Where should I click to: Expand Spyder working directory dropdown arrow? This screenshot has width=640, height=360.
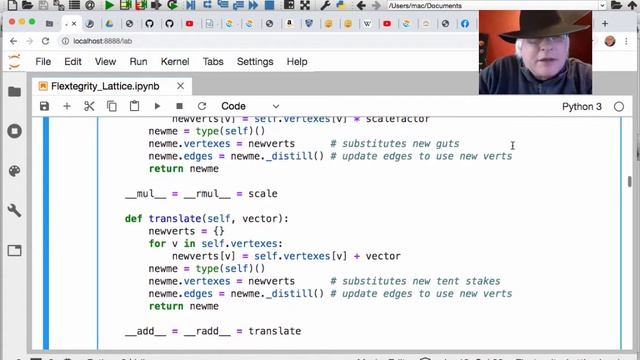[602, 5]
